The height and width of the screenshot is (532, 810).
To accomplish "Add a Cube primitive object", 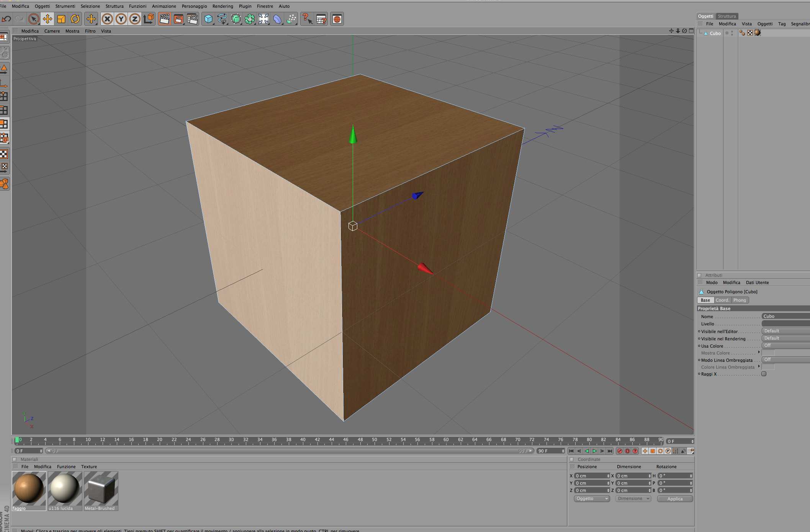I will click(x=208, y=19).
